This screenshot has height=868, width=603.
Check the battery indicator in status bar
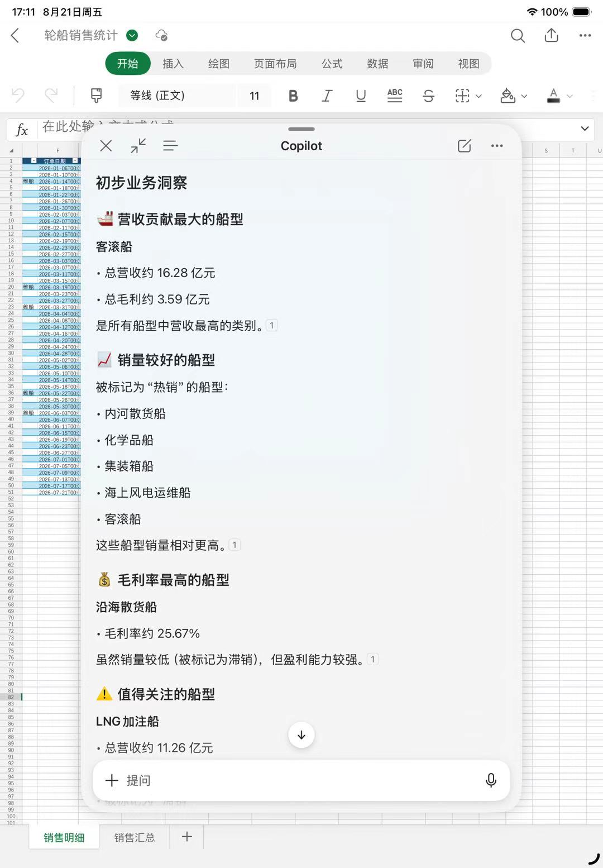tap(581, 12)
